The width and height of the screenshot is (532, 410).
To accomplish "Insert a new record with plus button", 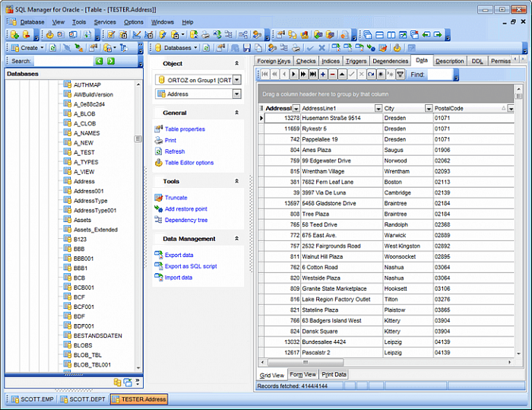I will 323,74.
